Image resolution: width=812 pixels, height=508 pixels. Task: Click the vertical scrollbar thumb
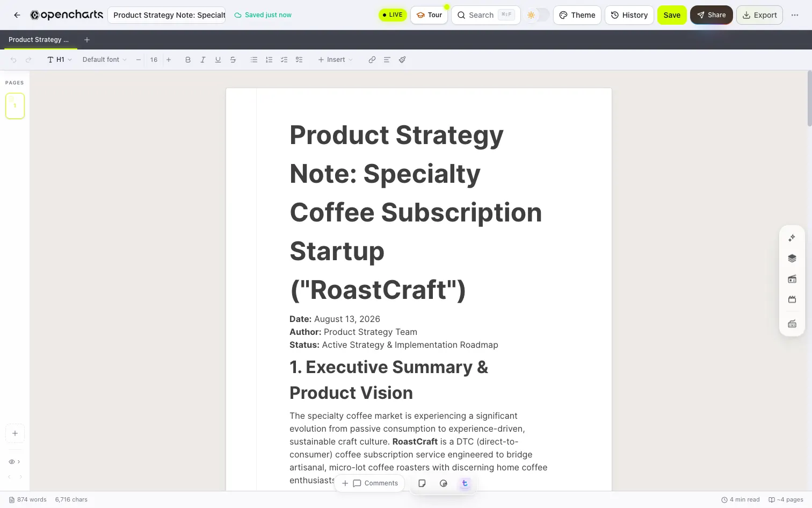(809, 98)
